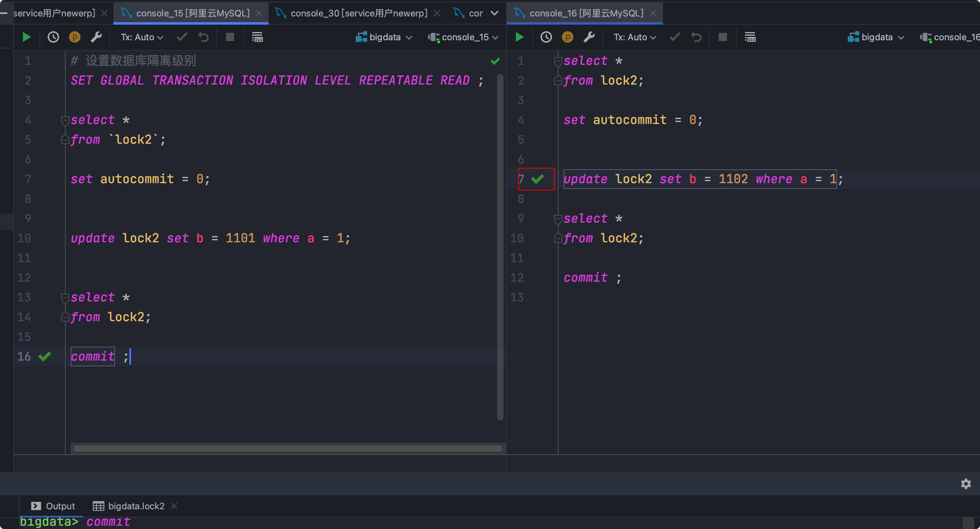Toggle in-editor results icon in right toolbar
The width and height of the screenshot is (980, 529).
(x=750, y=37)
